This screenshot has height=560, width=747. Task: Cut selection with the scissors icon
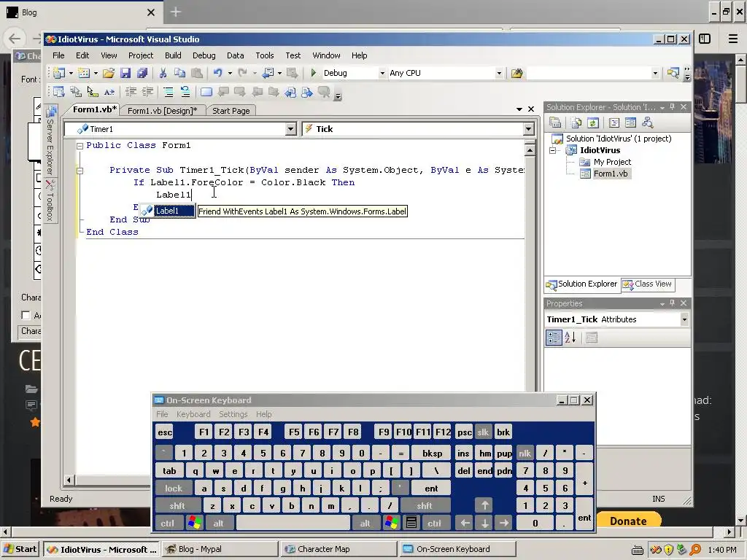[x=163, y=73]
